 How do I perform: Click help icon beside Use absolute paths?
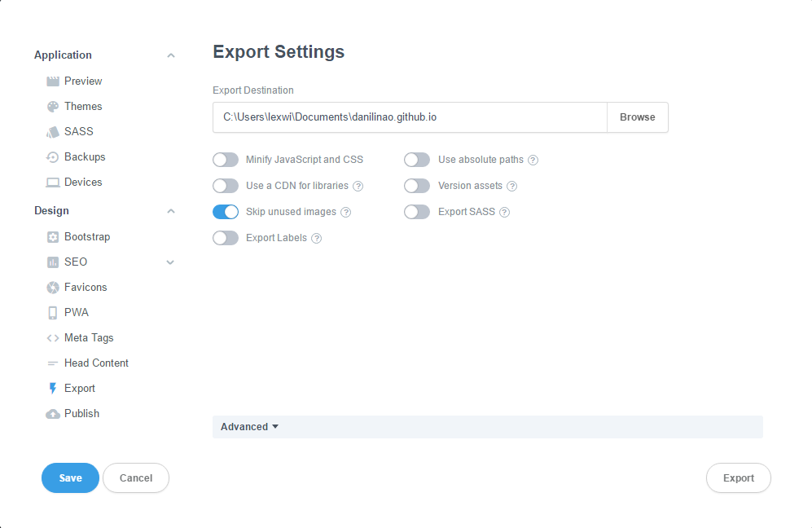(x=533, y=161)
